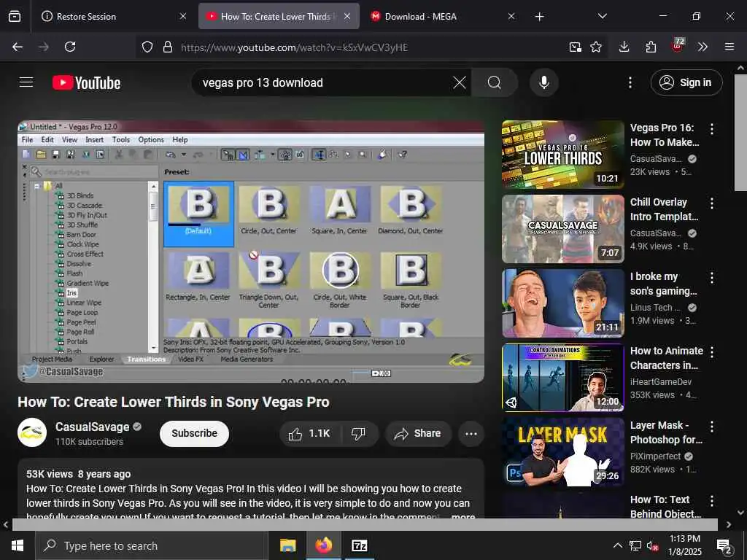Open options menu for Vegas Pro 16 video
This screenshot has width=747, height=560.
[x=712, y=128]
